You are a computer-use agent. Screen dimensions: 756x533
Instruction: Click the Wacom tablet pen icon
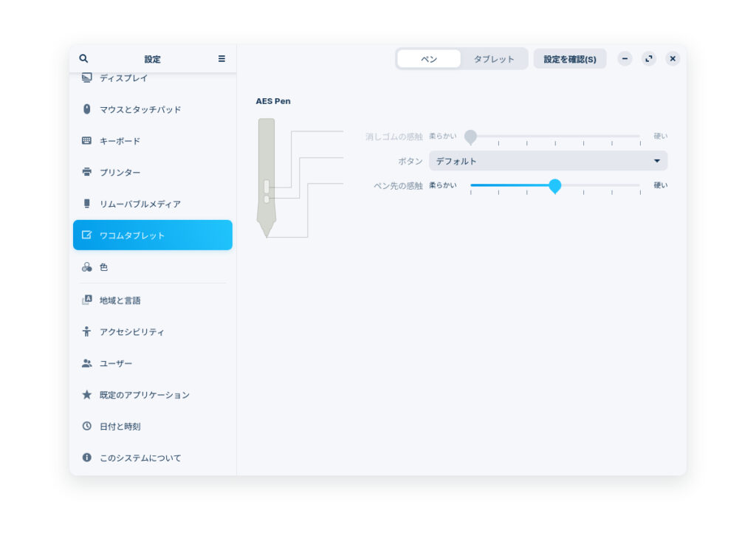tap(87, 235)
